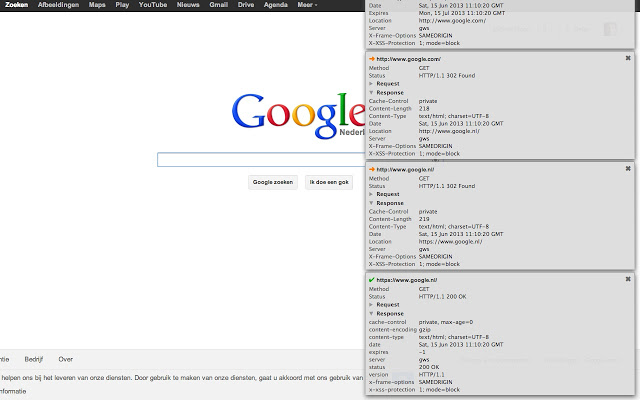
Task: Open YouTube in the Google top bar
Action: 153,5
